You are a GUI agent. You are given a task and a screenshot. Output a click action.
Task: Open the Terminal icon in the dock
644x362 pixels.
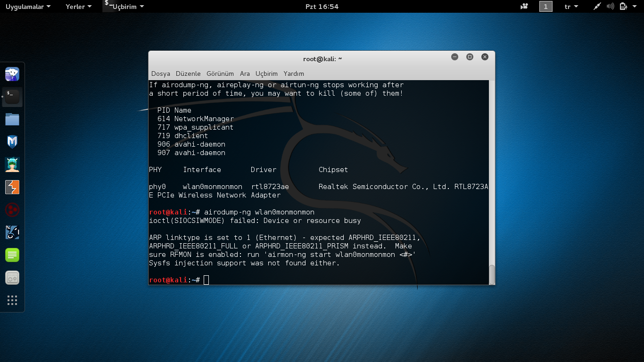tap(12, 97)
